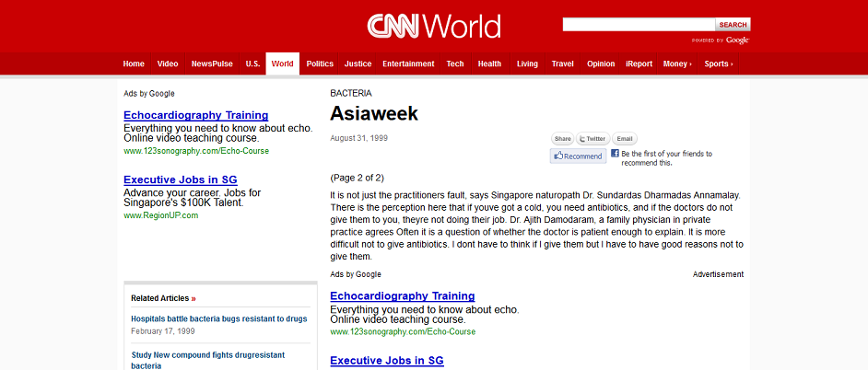Open Hospitals battle bacteria bugs article
This screenshot has height=370, width=868.
(218, 319)
